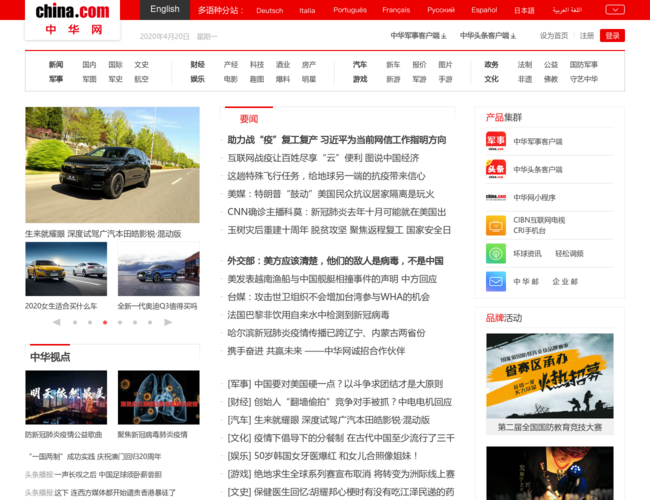Open 哈尔滨新冠肺炎疫情传播 news link
The image size is (650, 500).
(326, 333)
